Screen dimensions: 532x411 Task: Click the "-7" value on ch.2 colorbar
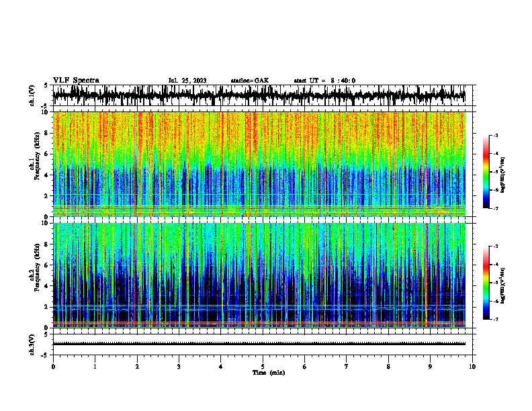[x=495, y=319]
